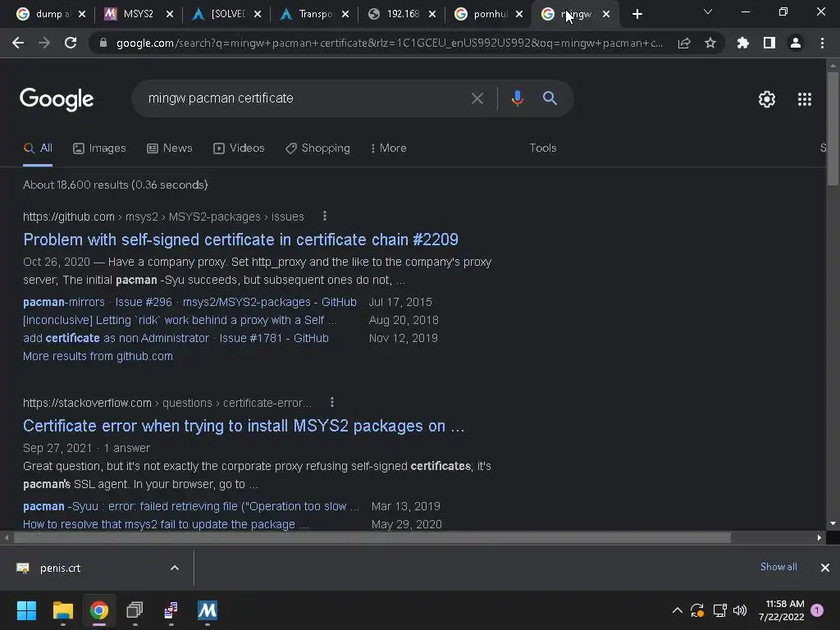This screenshot has height=630, width=840.
Task: Open pacman-mirrors Issue #296 link
Action: [189, 302]
